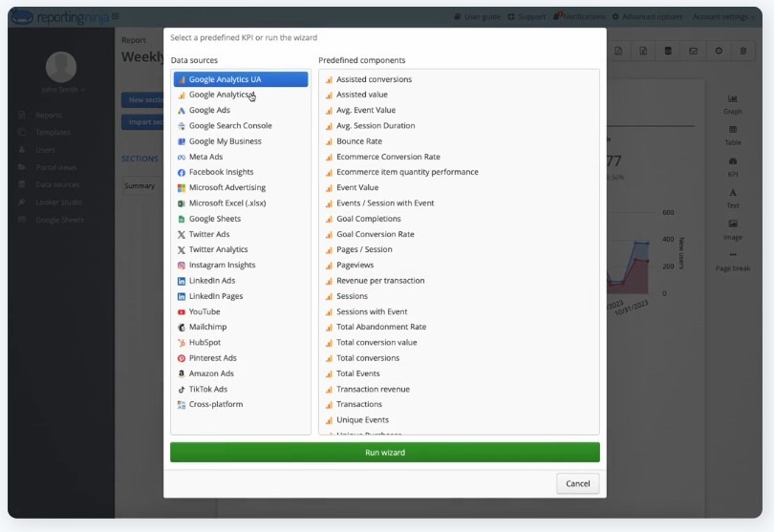Choose Google Sheets in data sources list
The image size is (774, 532).
(x=241, y=219)
